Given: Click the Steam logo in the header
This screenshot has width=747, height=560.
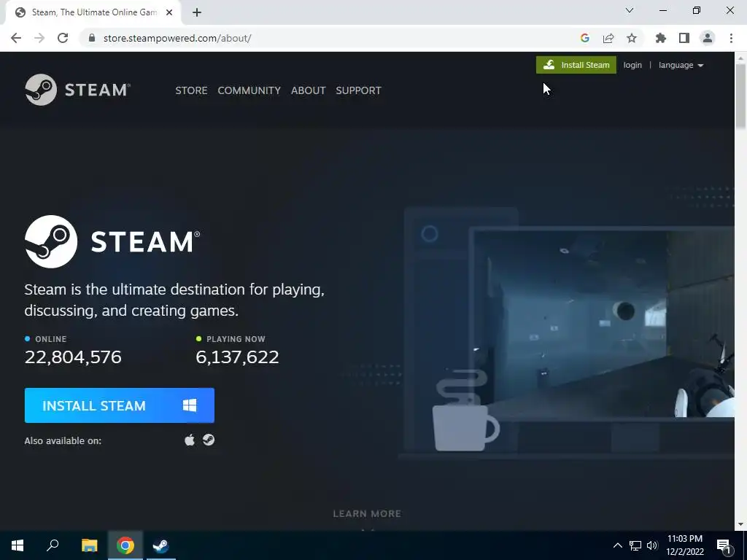Looking at the screenshot, I should click(x=77, y=90).
